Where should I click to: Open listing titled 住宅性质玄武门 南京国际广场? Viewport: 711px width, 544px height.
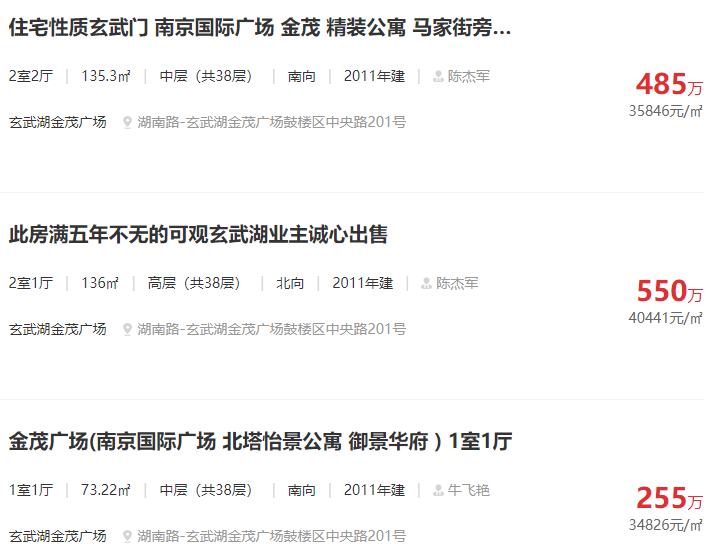coord(260,28)
